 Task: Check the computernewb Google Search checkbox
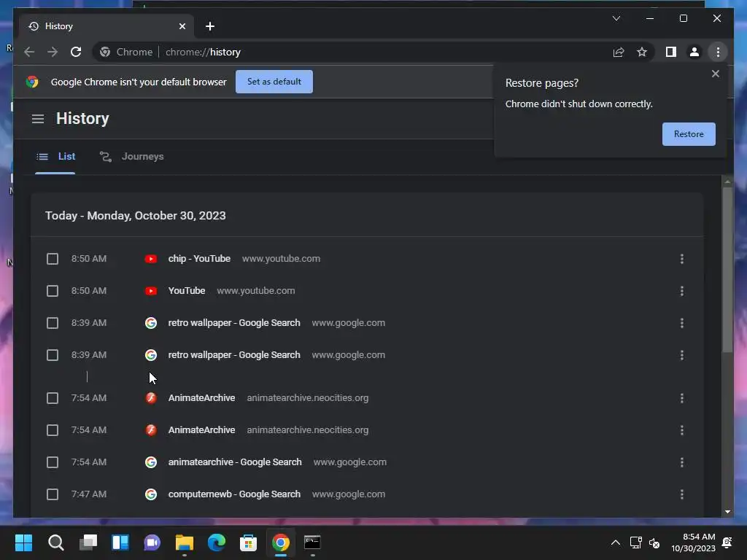53,494
